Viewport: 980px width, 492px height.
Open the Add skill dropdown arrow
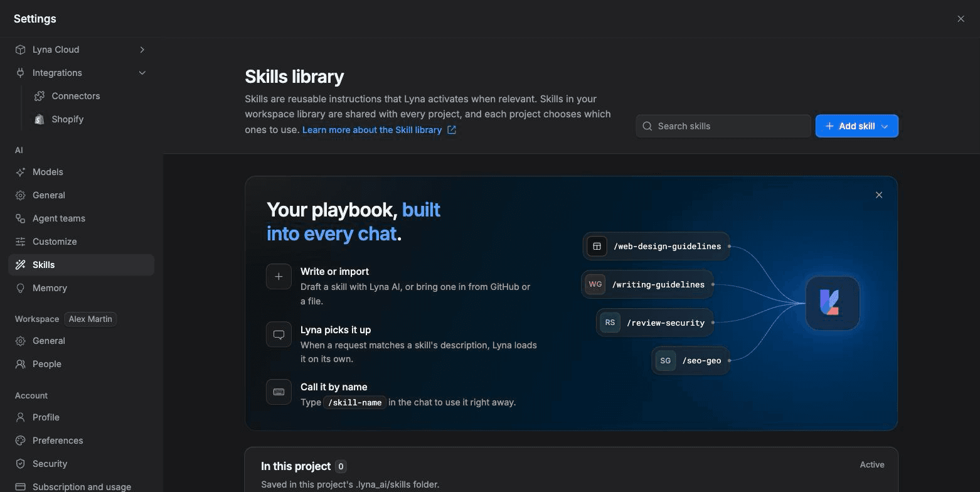tap(885, 126)
